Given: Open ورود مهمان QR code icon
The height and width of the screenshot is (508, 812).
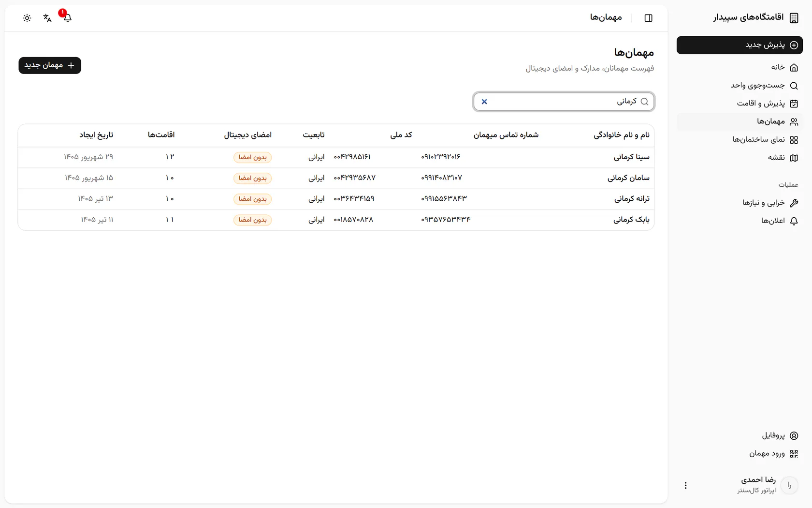Looking at the screenshot, I should pyautogui.click(x=794, y=454).
